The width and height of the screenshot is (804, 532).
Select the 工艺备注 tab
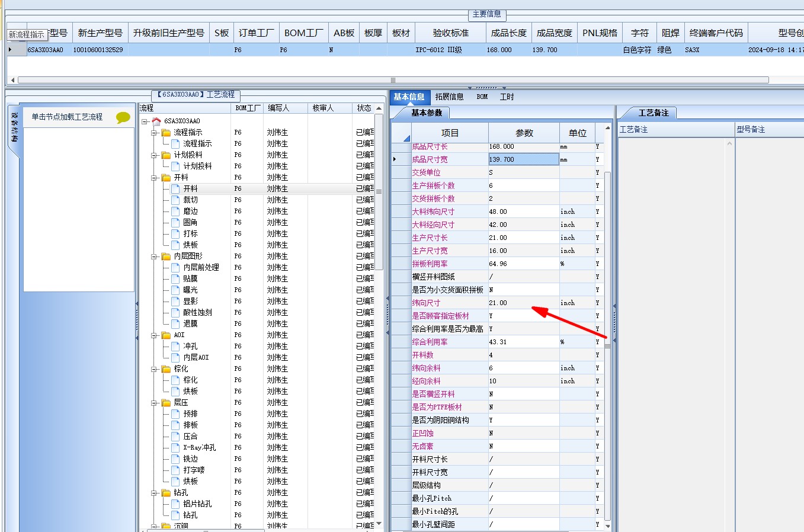pos(654,113)
